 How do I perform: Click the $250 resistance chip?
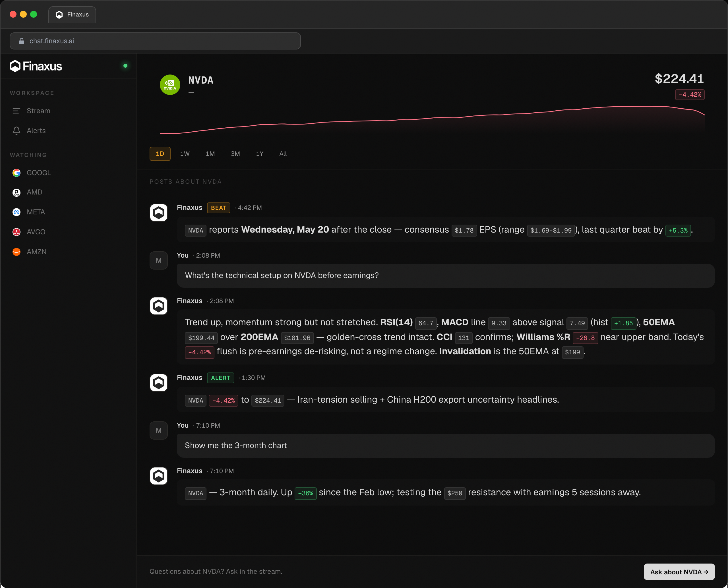[455, 494]
